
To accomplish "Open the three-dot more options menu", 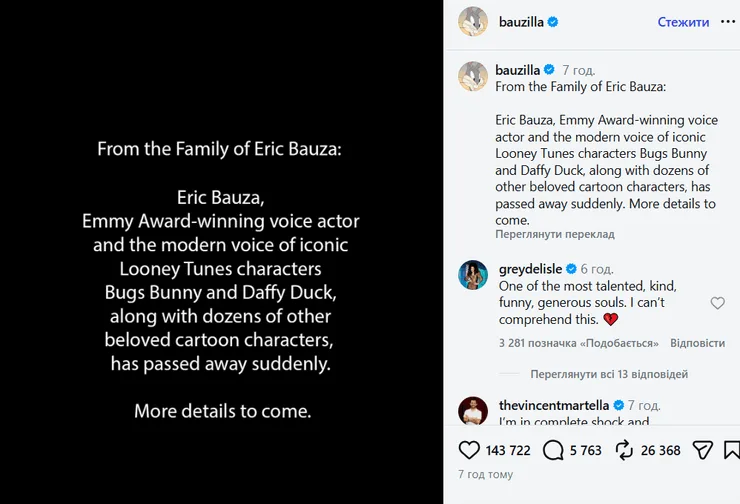I will [728, 22].
